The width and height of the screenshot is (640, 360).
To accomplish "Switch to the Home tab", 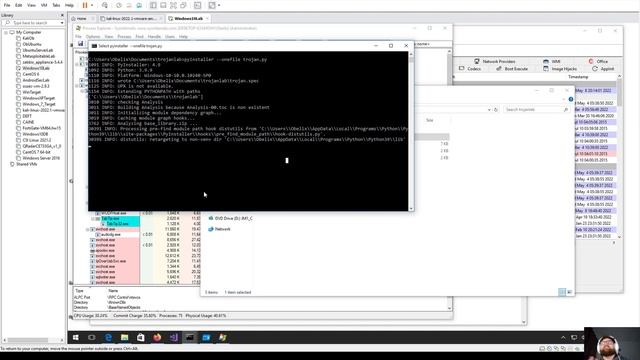I will pos(82,18).
